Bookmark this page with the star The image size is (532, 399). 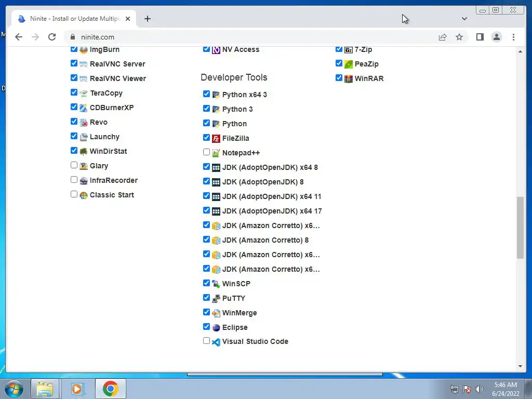point(459,37)
